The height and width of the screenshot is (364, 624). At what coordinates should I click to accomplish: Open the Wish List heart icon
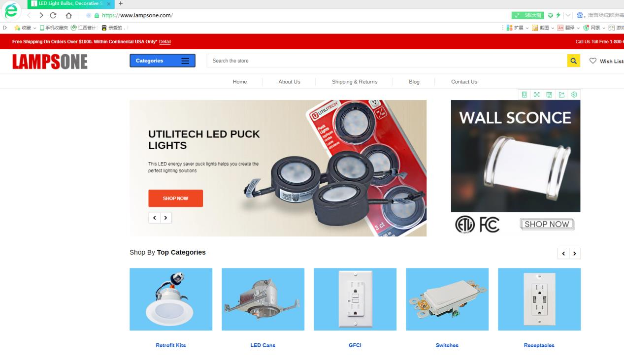[592, 61]
